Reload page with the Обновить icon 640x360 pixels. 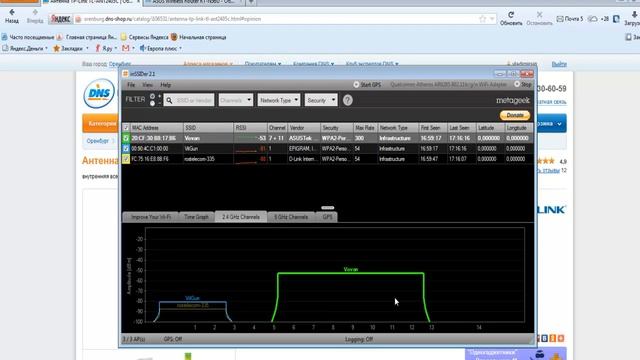pyautogui.click(x=511, y=15)
